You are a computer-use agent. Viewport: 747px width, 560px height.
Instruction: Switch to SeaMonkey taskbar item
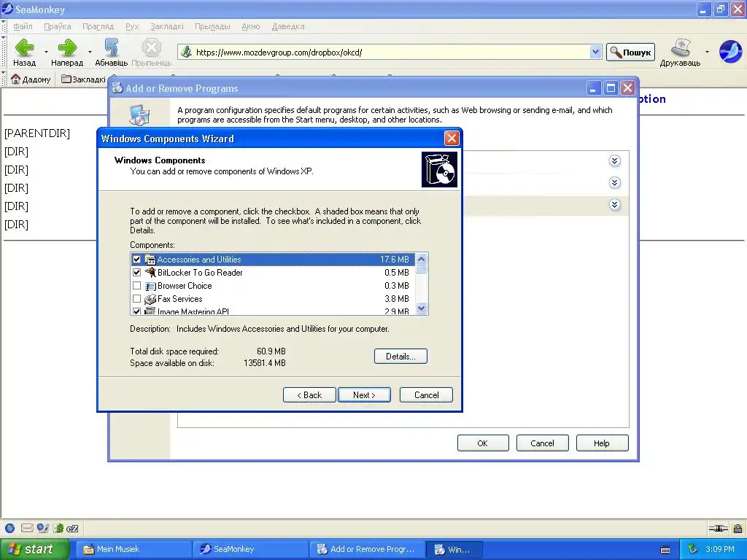point(250,550)
